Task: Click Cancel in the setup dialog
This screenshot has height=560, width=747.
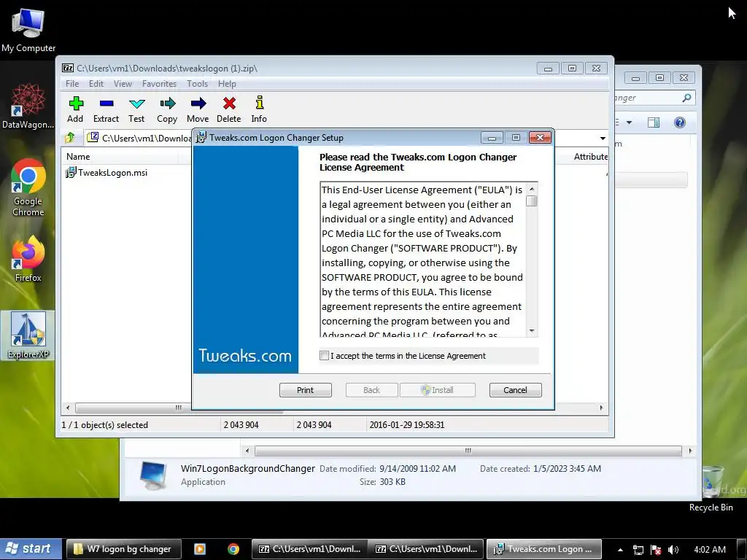Action: [516, 390]
